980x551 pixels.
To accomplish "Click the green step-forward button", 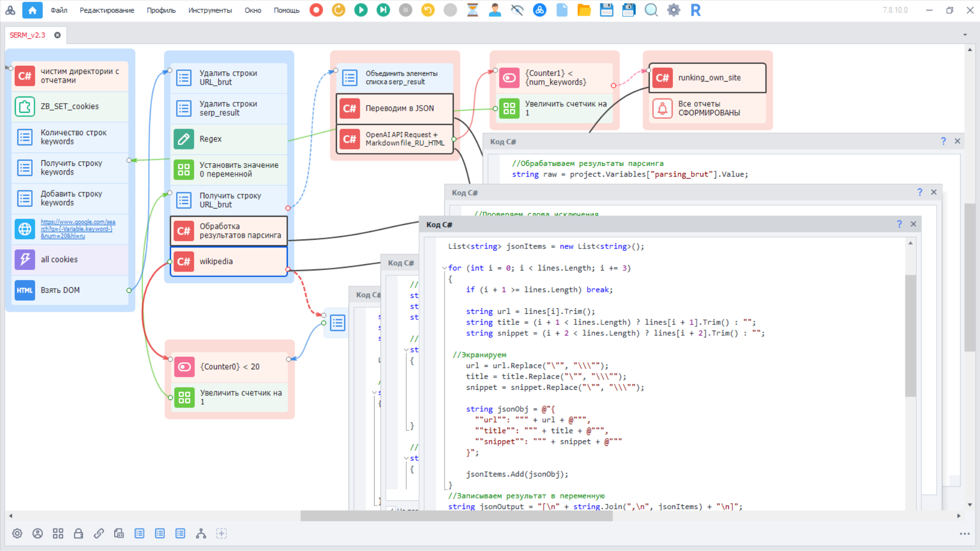I will (x=383, y=10).
